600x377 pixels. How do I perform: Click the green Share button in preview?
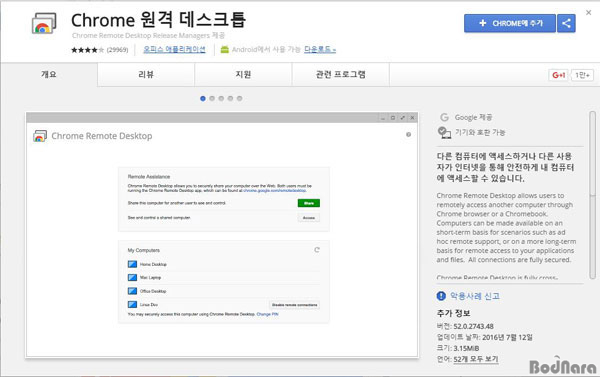coord(309,203)
